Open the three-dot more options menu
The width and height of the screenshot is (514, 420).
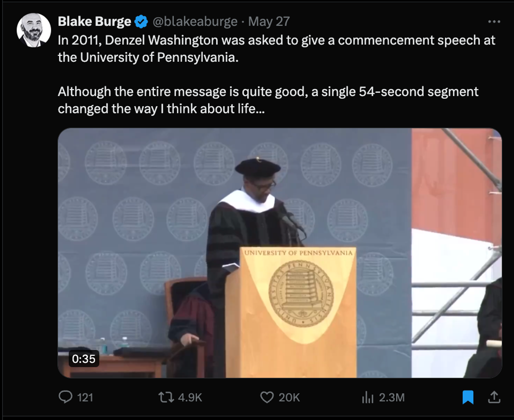point(494,22)
